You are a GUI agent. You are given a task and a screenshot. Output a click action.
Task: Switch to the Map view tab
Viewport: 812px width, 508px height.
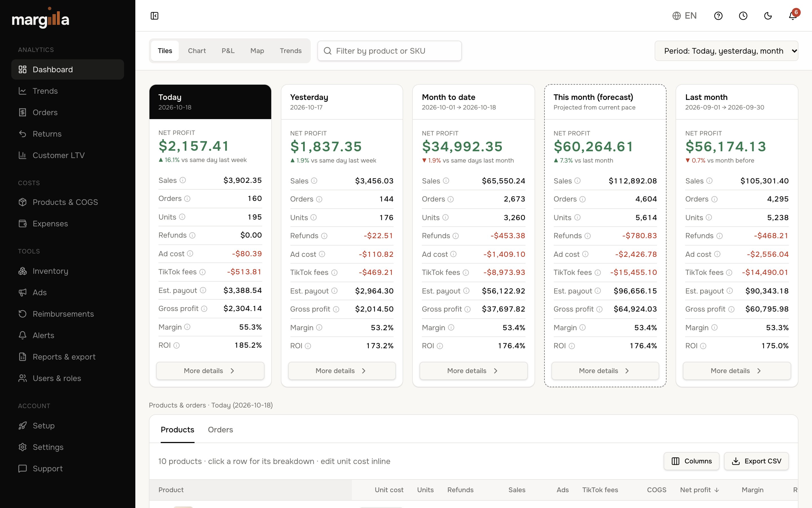tap(257, 51)
